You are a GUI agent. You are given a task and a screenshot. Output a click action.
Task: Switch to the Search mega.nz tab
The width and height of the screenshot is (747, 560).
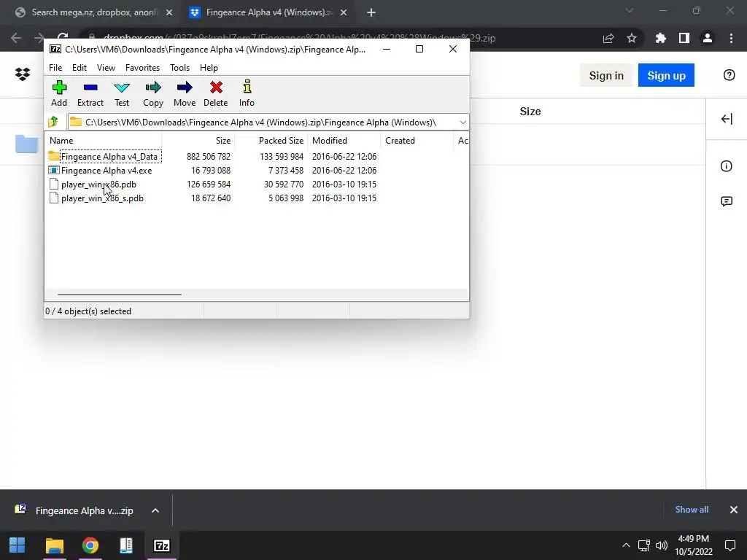pyautogui.click(x=94, y=12)
